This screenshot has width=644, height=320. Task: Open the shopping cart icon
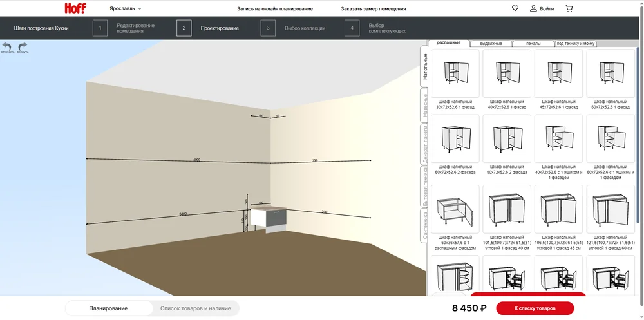click(569, 8)
